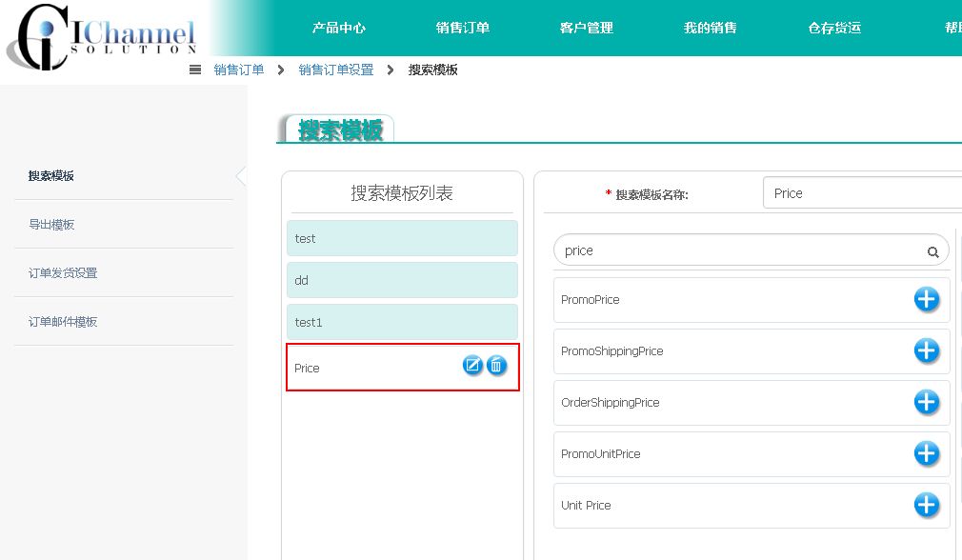962x560 pixels.
Task: Click the 搜索模板列表 panel heading
Action: 402,193
